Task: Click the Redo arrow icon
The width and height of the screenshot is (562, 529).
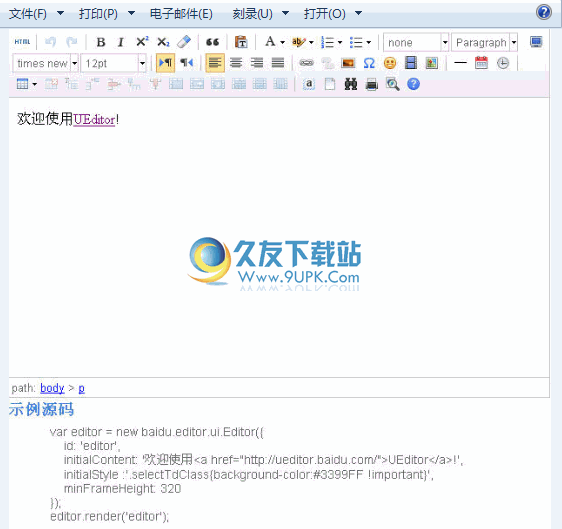Action: coord(72,42)
